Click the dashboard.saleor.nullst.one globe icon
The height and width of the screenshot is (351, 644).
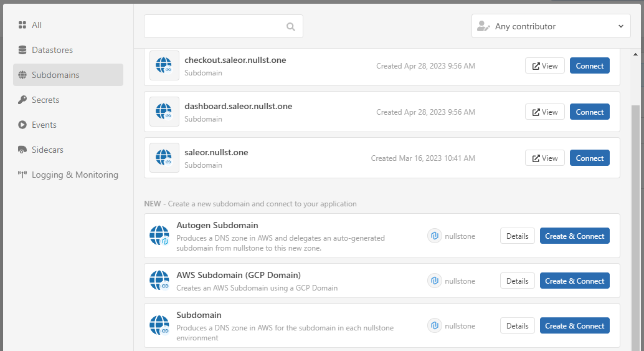pos(164,112)
